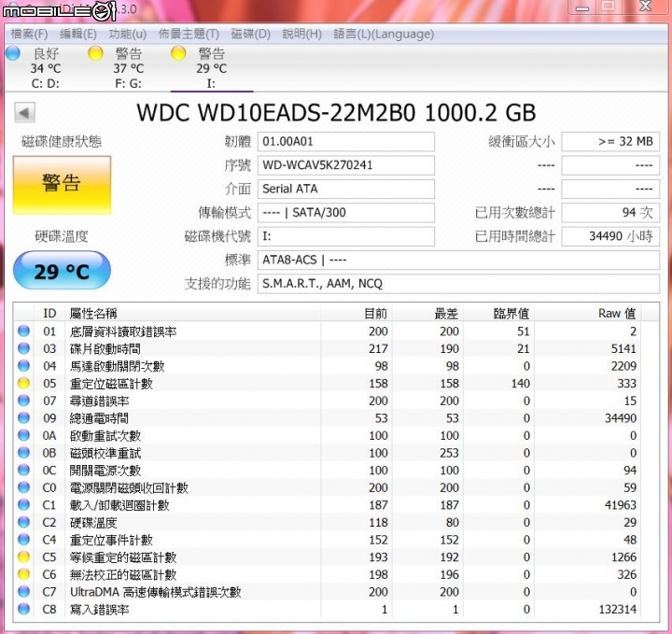Select the I: drive tab at 29 °C

pyautogui.click(x=212, y=68)
